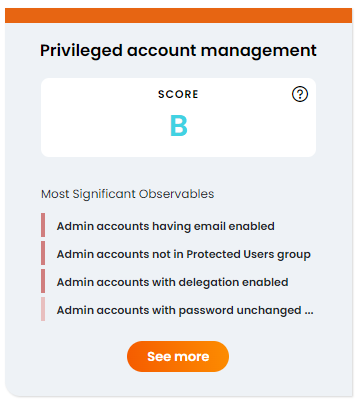Click the SCORE label in the card

coord(178,94)
